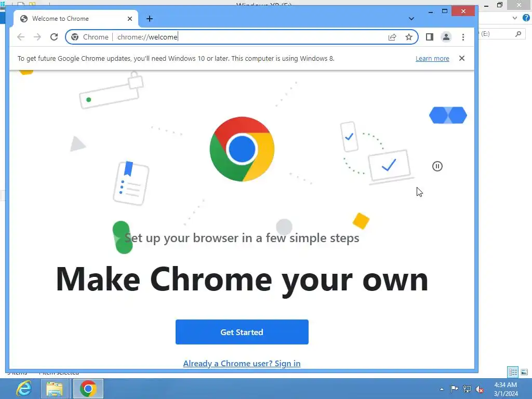This screenshot has width=532, height=399.
Task: Click the Chrome site info chip
Action: pos(90,37)
